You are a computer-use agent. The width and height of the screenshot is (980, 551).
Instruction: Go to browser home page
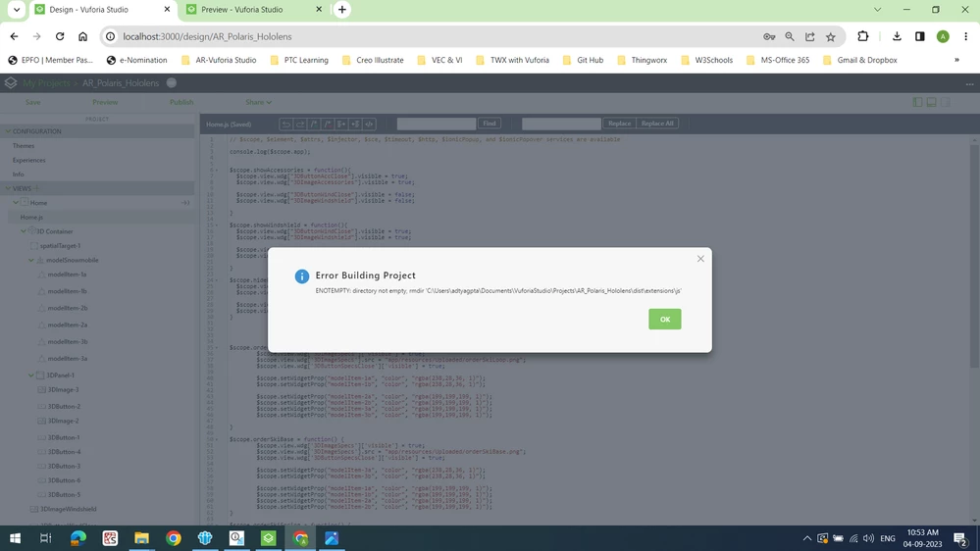(x=82, y=37)
